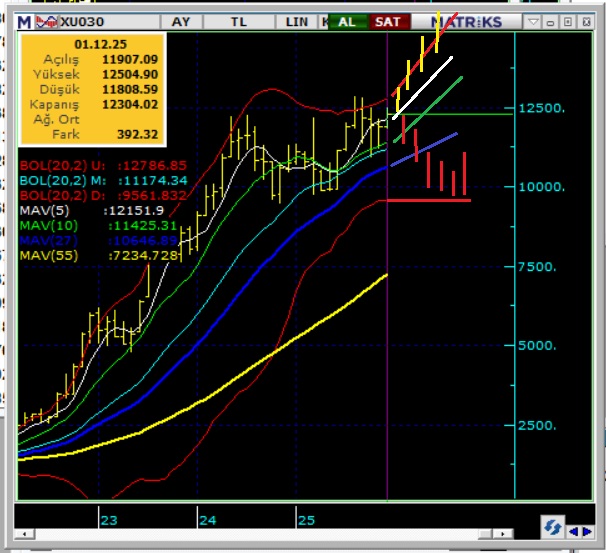Toggle the LIN scale option
The width and height of the screenshot is (606, 553).
pos(296,21)
